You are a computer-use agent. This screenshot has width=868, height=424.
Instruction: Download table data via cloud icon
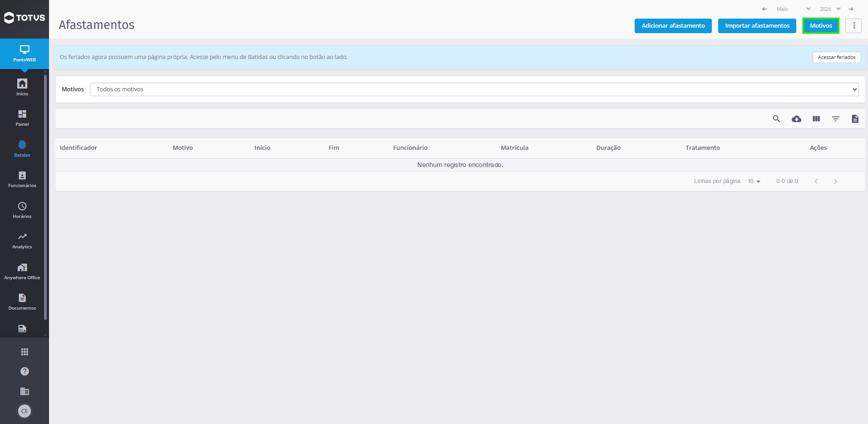tap(796, 119)
